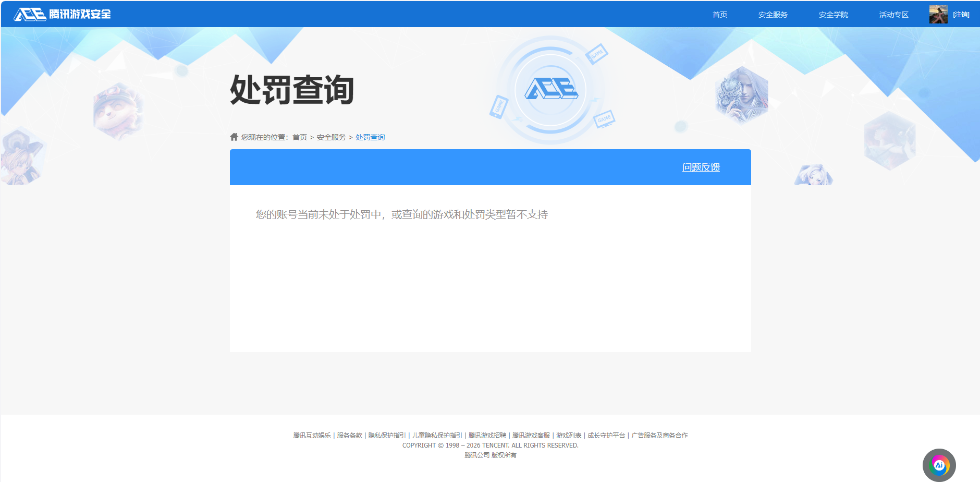Click the user avatar in the navbar

937,14
